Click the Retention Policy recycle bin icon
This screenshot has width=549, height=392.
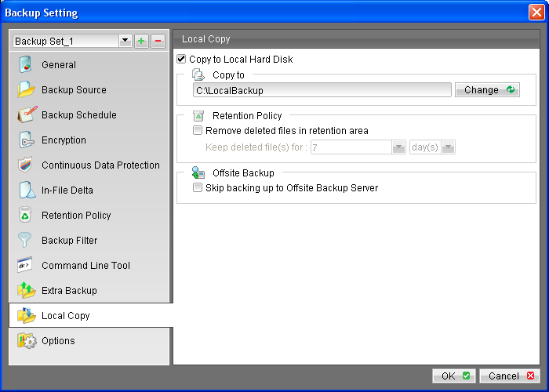27,216
